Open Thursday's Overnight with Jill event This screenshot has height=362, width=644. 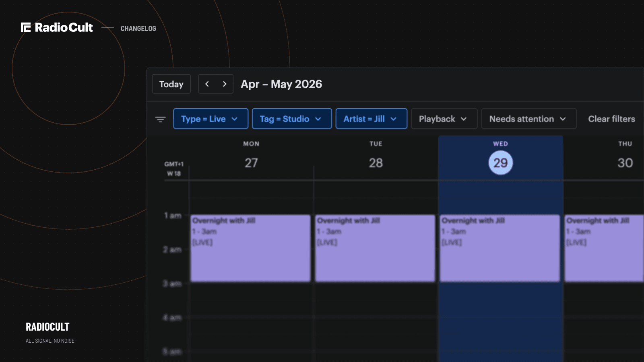604,248
